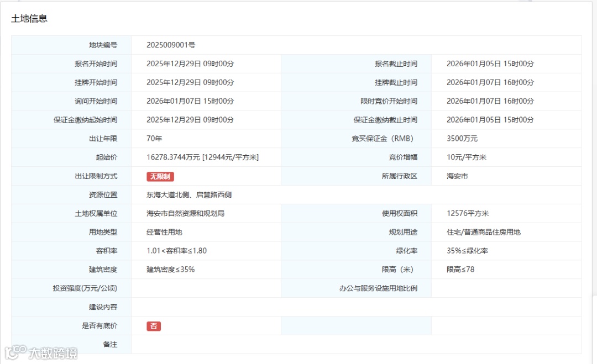This screenshot has height=364, width=597.
Task: Select 住宅/普通商品住房用地 value
Action: pos(484,232)
